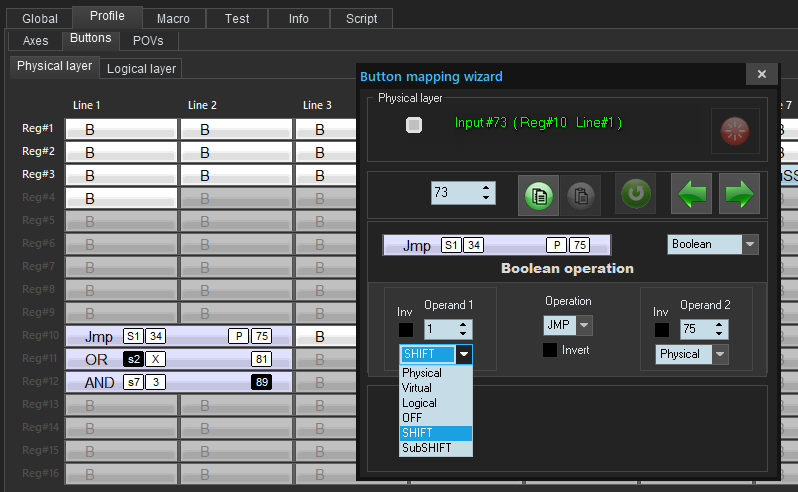Click the red input-detect indicator icon

[x=735, y=131]
